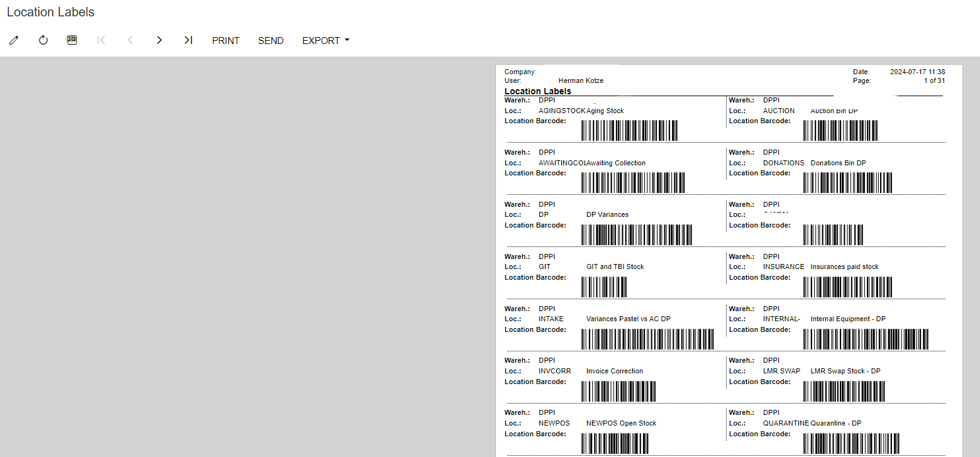The image size is (980, 457).
Task: Click the AUCTION location barcode
Action: click(840, 131)
